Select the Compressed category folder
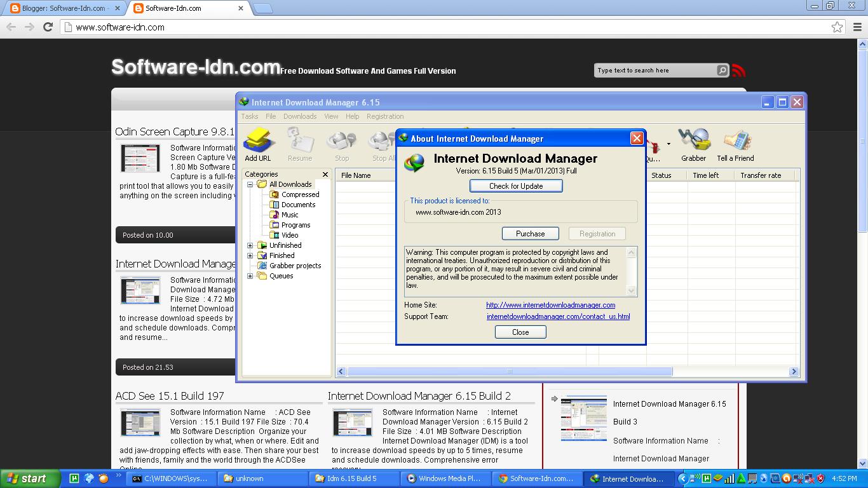This screenshot has height=488, width=868. pos(294,194)
